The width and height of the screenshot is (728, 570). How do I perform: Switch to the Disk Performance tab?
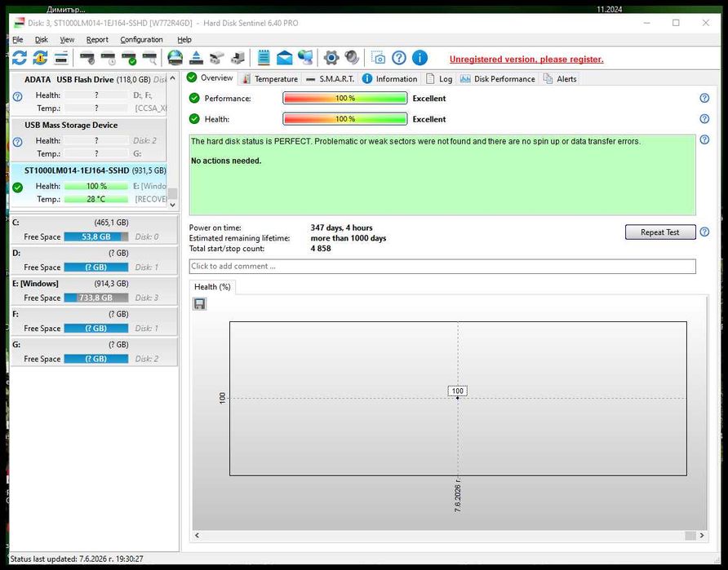click(x=497, y=79)
